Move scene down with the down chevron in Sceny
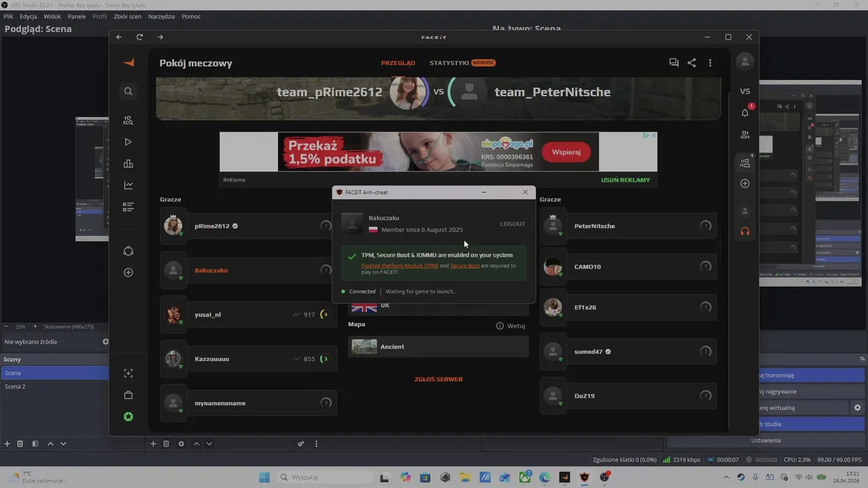The height and width of the screenshot is (488, 868). 63,443
